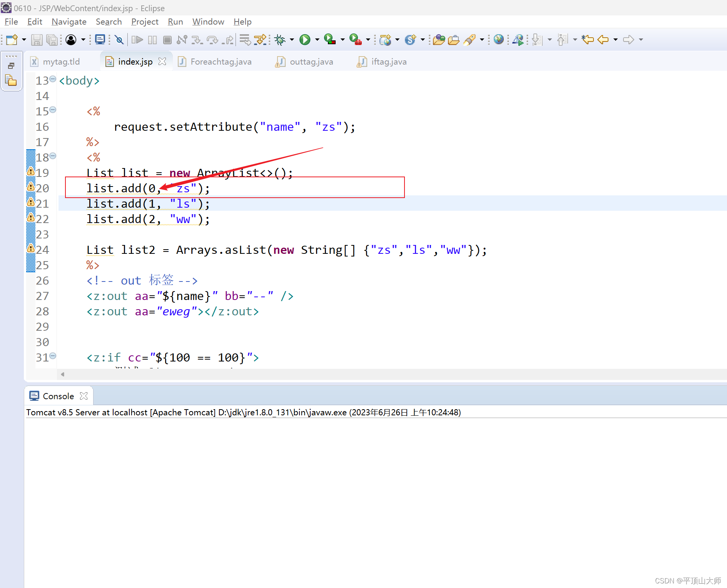727x588 pixels.
Task: Click the warning marker on line 20
Action: click(31, 187)
